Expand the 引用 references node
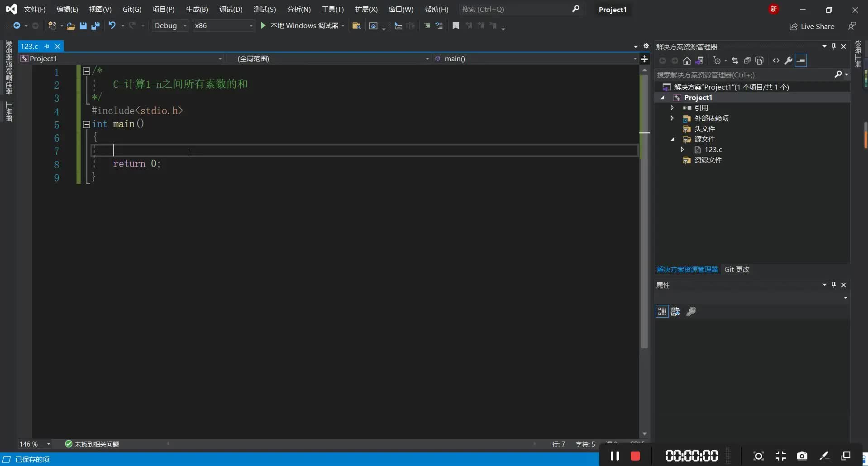 pyautogui.click(x=672, y=108)
